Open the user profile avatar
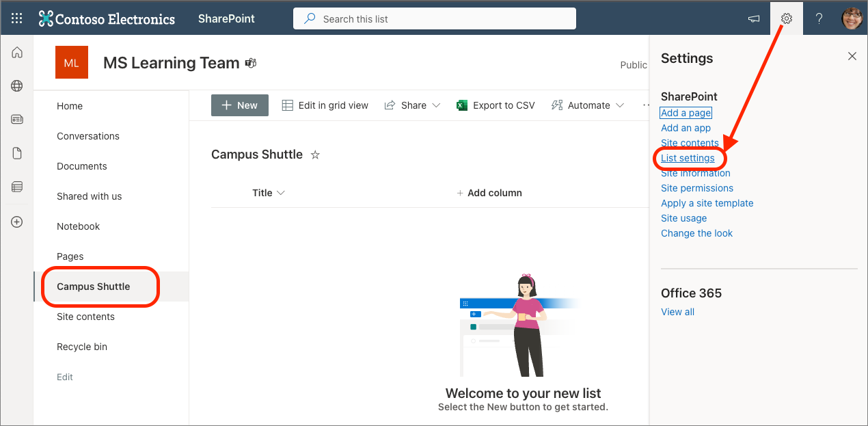Screen dimensions: 868x426 (x=852, y=18)
